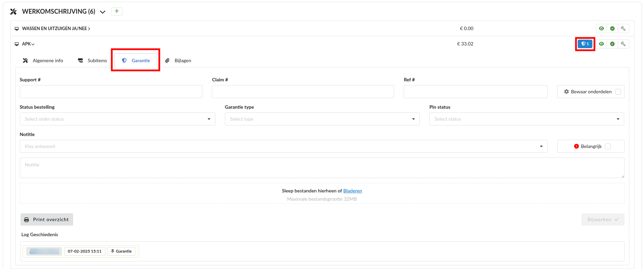Switch to the Bijlagen tab
The image size is (644, 269).
click(x=178, y=60)
